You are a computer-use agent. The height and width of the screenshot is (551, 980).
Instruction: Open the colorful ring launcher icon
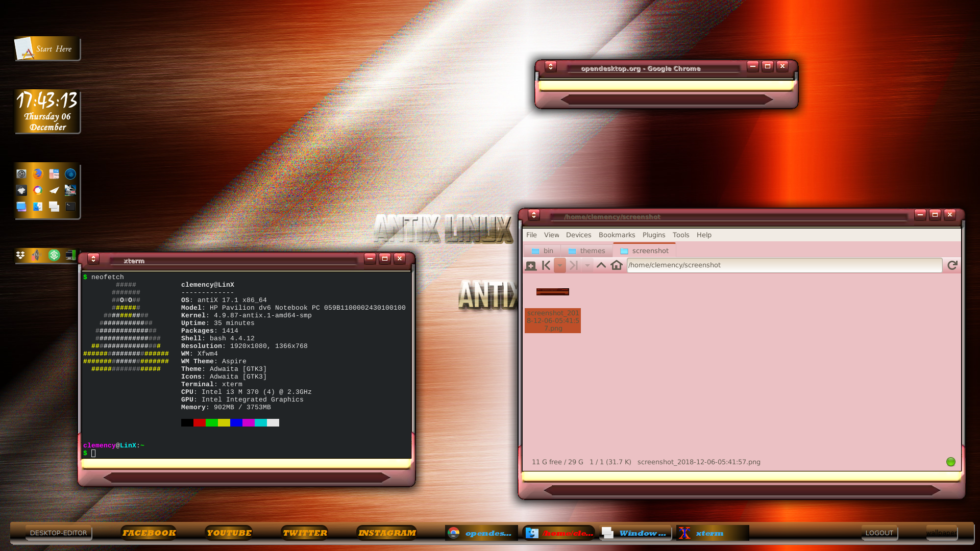tap(37, 190)
